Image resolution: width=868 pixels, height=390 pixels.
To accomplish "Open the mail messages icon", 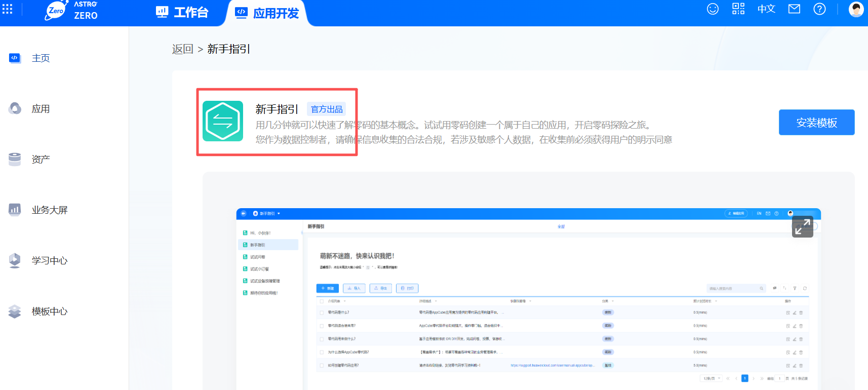I will 794,9.
